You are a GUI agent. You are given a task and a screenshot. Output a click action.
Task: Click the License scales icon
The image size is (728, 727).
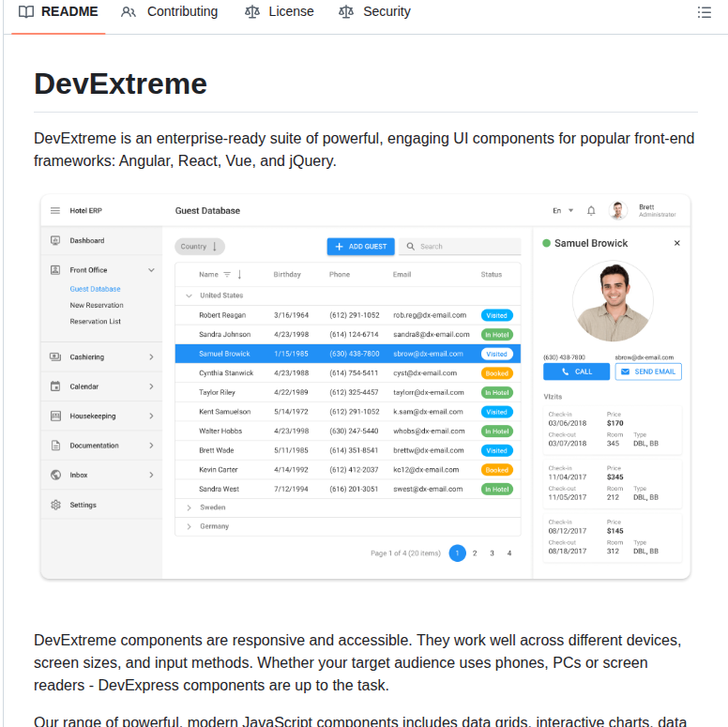point(252,11)
